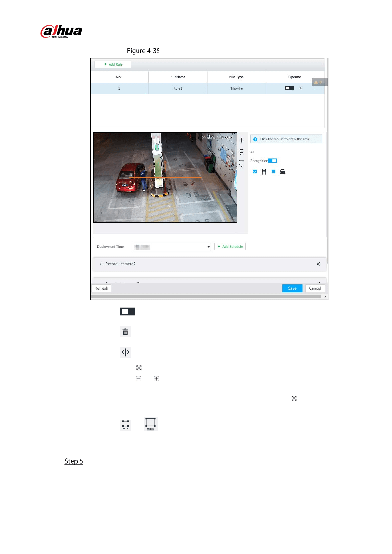The width and height of the screenshot is (392, 554).
Task: Click the Save button
Action: [x=292, y=288]
